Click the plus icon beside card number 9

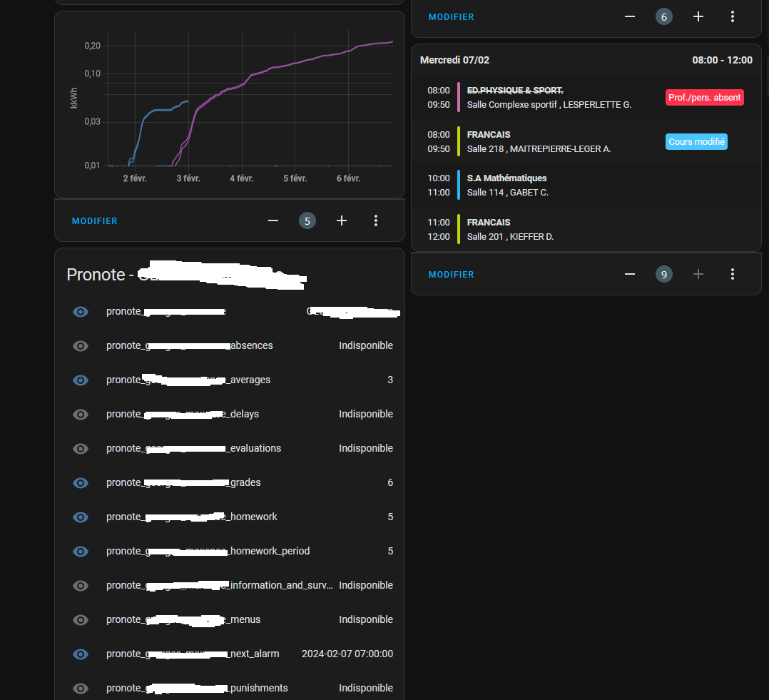pyautogui.click(x=698, y=274)
